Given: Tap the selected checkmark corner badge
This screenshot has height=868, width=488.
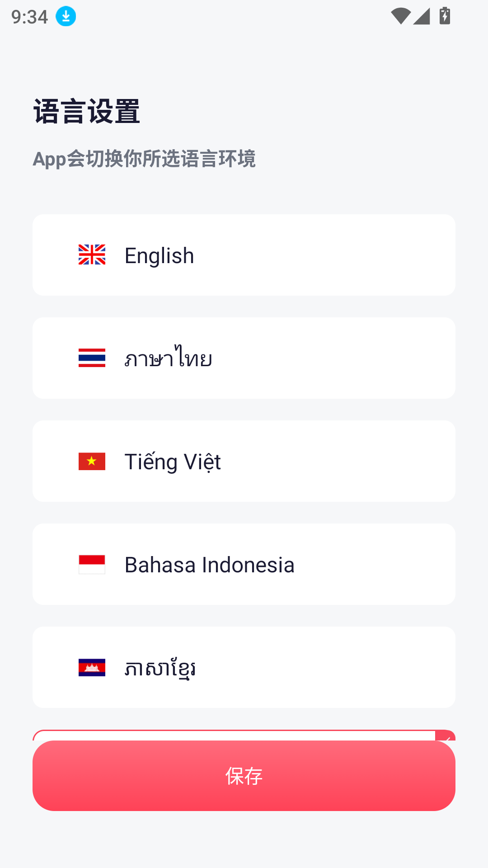Looking at the screenshot, I should coord(446,736).
